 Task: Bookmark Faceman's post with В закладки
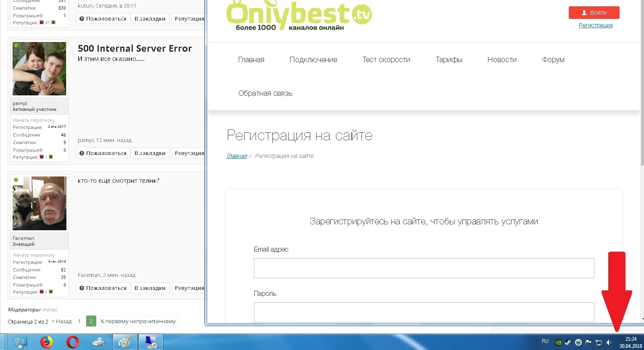click(x=150, y=288)
